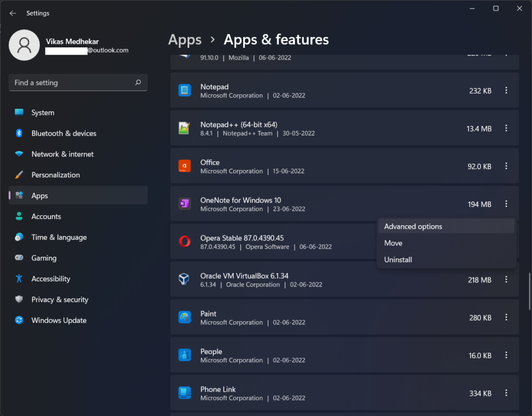Click the OneNote for Windows 10 title
This screenshot has width=532, height=416.
[x=241, y=200]
